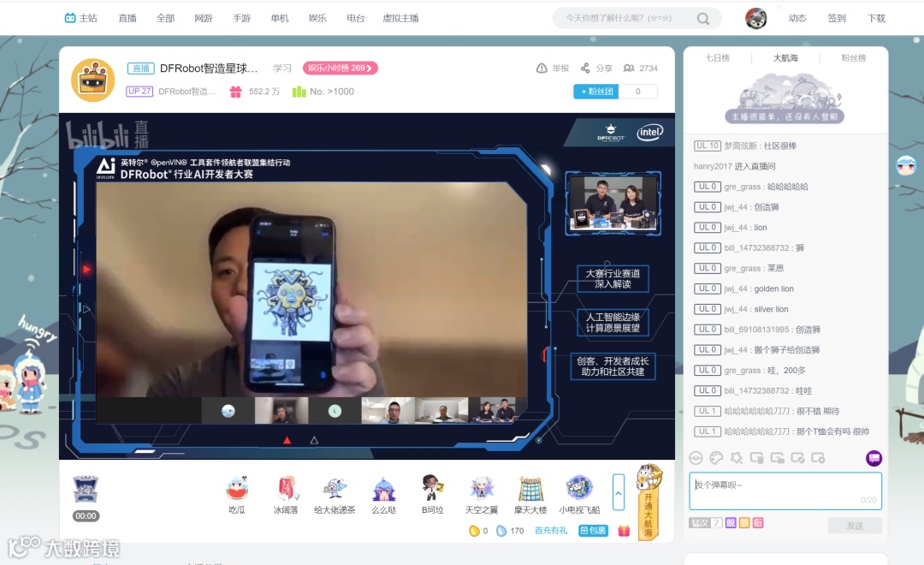Click the live video player
The height and width of the screenshot is (565, 924).
click(366, 286)
